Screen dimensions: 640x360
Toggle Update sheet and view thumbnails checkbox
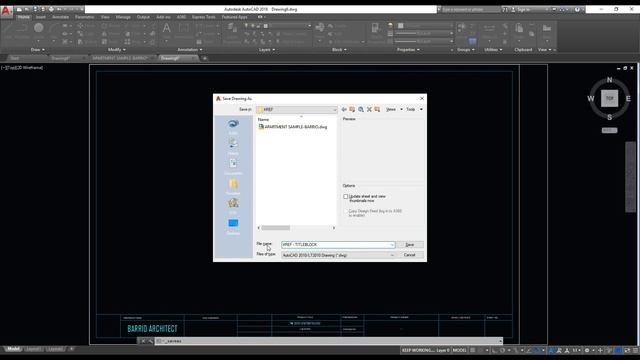click(x=346, y=197)
